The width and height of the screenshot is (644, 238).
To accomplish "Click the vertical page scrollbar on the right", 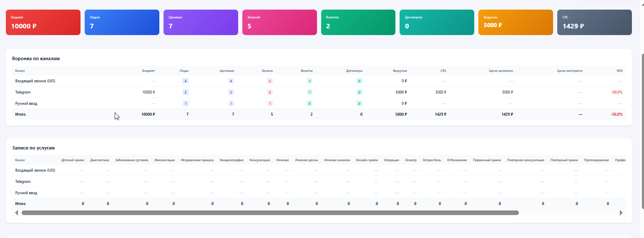I will click(x=642, y=129).
